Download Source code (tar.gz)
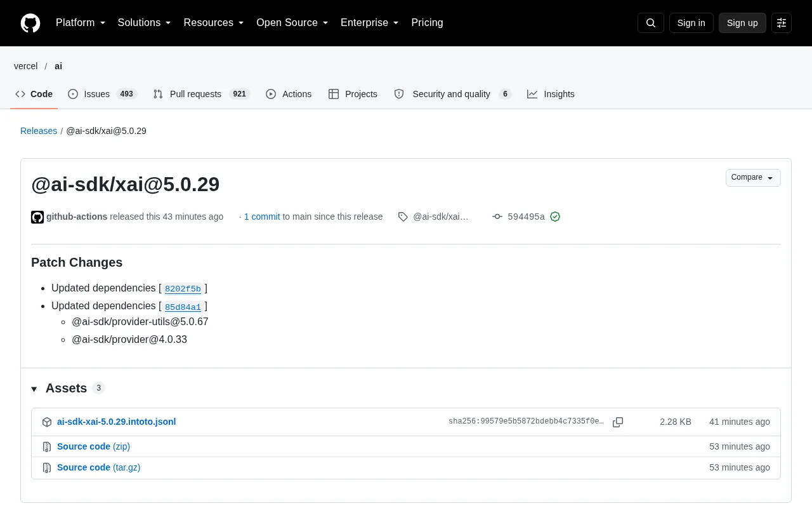 pyautogui.click(x=99, y=467)
